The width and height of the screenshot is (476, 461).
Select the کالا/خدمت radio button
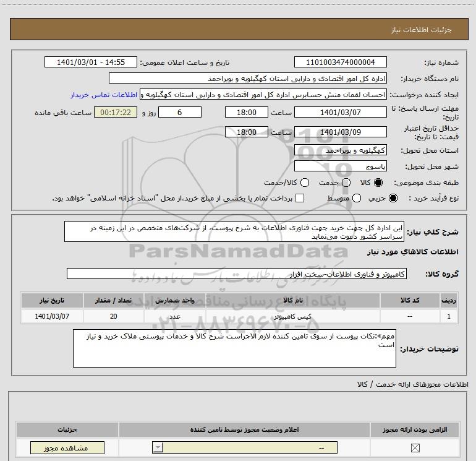point(305,183)
